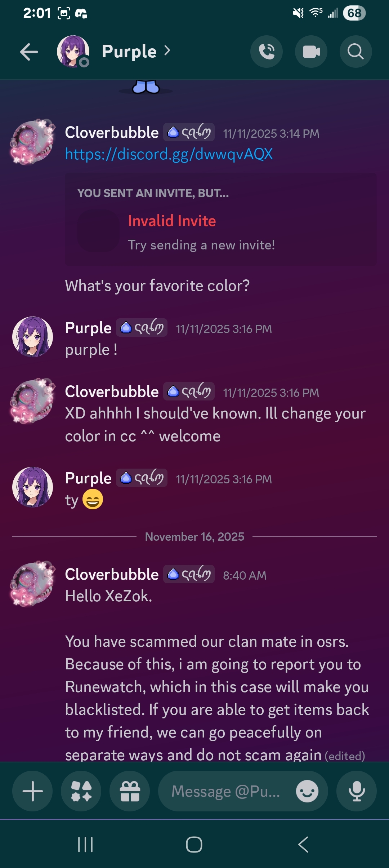This screenshot has width=389, height=868.
Task: Tap the back arrow to leave chat
Action: coord(29,52)
